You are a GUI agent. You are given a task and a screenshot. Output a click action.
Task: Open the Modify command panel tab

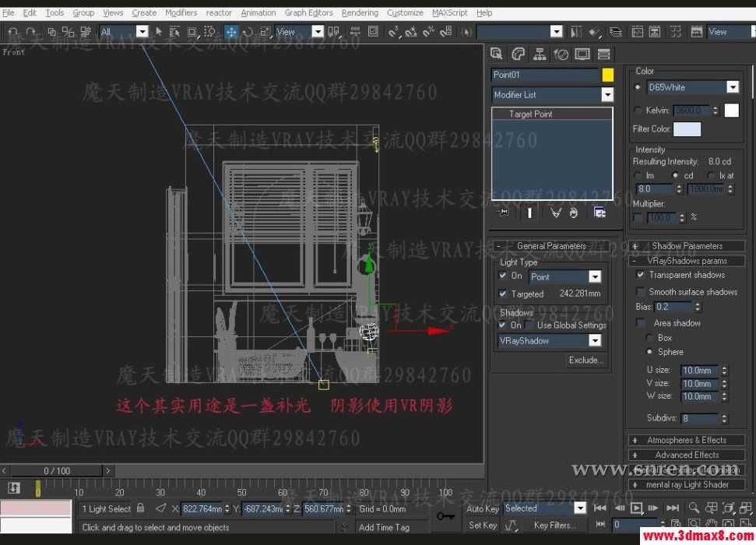pos(519,54)
